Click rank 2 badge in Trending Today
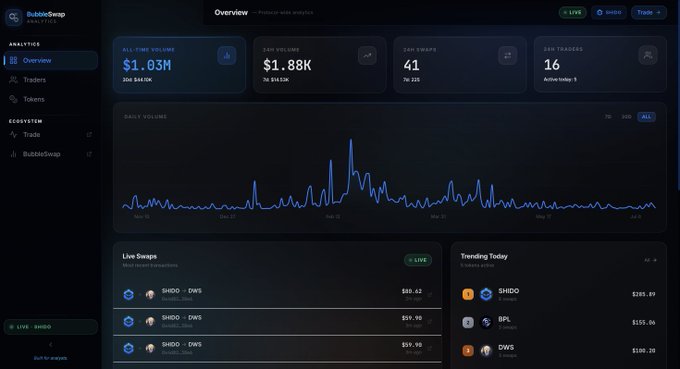Screen dimensions: 680x369 point(468,323)
